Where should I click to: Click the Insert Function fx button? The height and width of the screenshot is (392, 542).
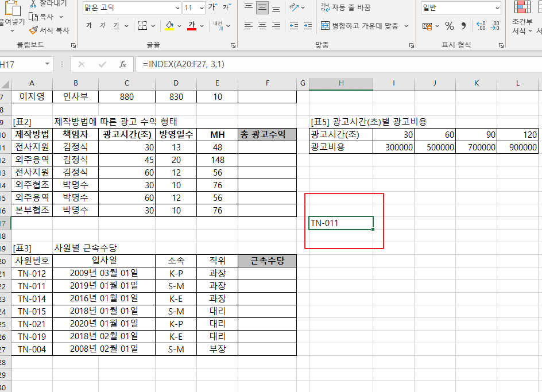click(123, 64)
